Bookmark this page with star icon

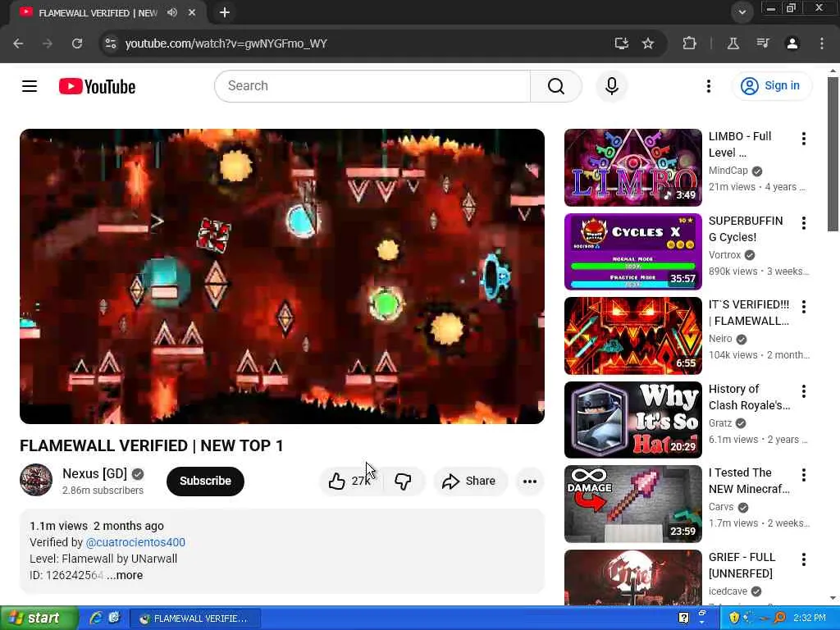pos(648,43)
